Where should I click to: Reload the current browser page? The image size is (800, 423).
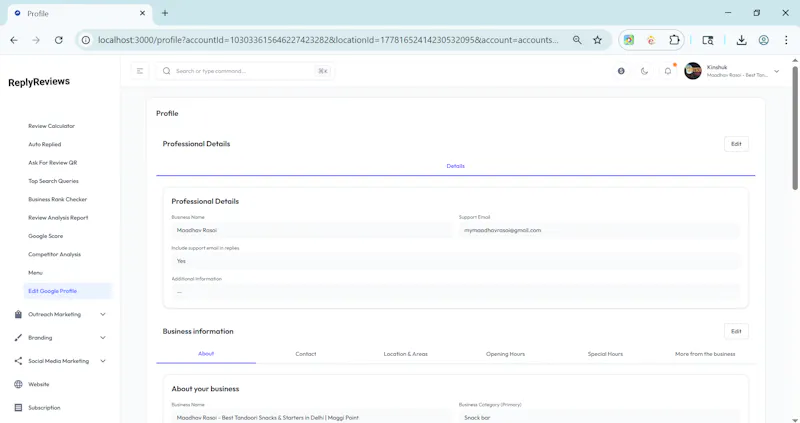point(59,40)
